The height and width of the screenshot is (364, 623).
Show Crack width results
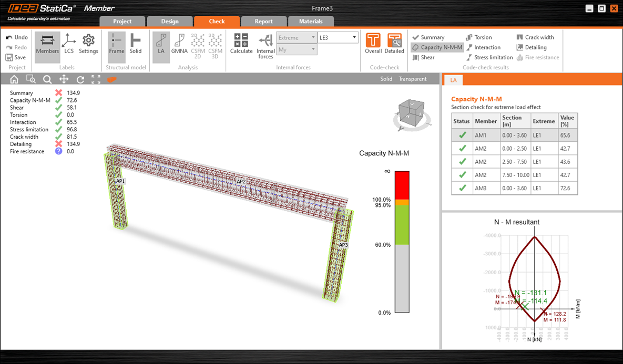(535, 37)
